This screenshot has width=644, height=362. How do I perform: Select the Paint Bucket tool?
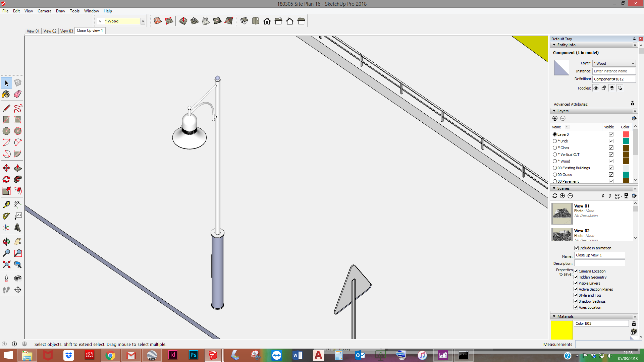click(6, 94)
